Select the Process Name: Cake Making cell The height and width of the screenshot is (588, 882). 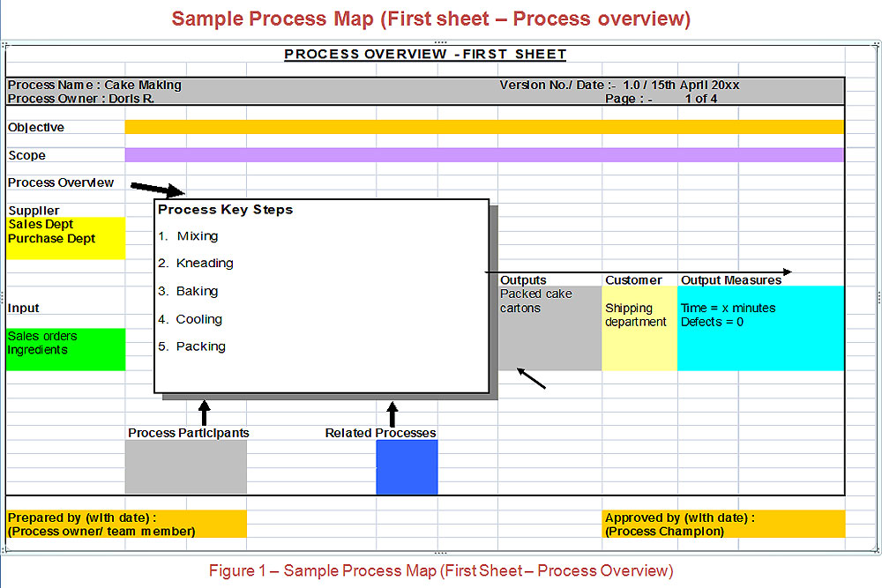pos(94,86)
